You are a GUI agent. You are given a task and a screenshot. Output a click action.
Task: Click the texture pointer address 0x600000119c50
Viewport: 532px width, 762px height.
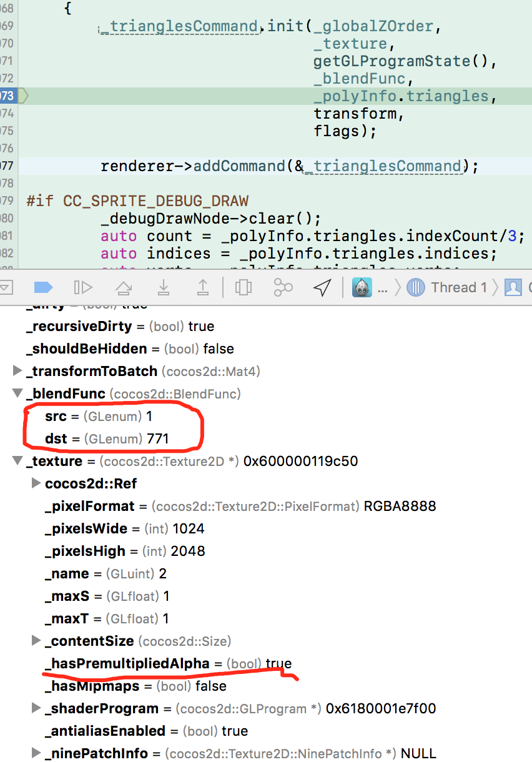pyautogui.click(x=301, y=461)
